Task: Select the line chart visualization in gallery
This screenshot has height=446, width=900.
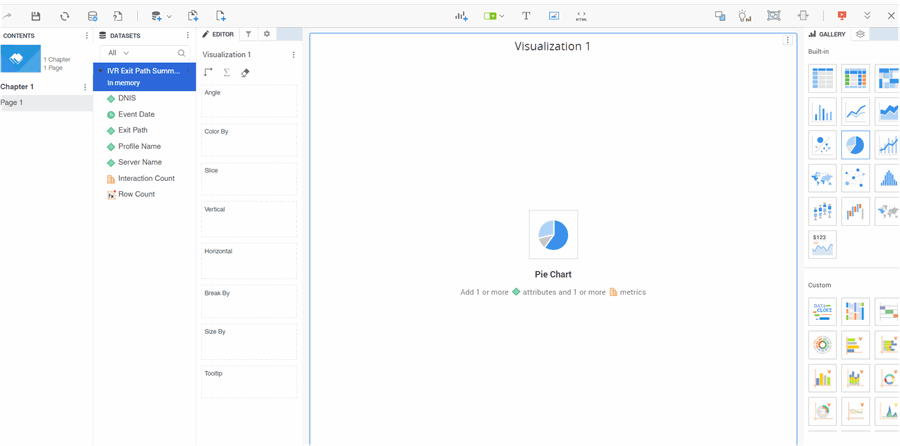Action: (x=855, y=111)
